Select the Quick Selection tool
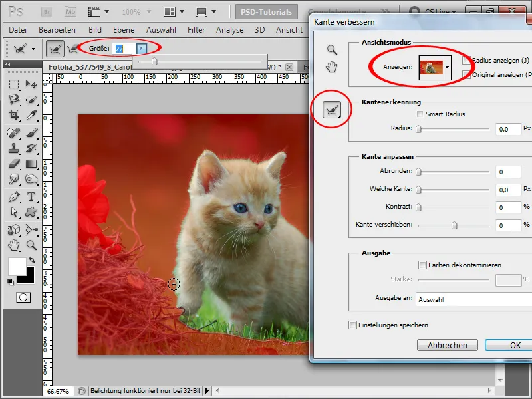 31,99
